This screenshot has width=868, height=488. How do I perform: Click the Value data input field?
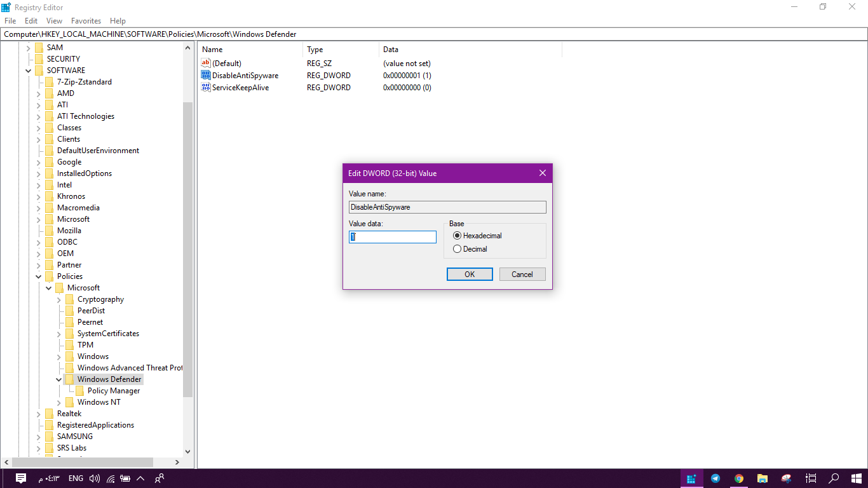tap(393, 237)
